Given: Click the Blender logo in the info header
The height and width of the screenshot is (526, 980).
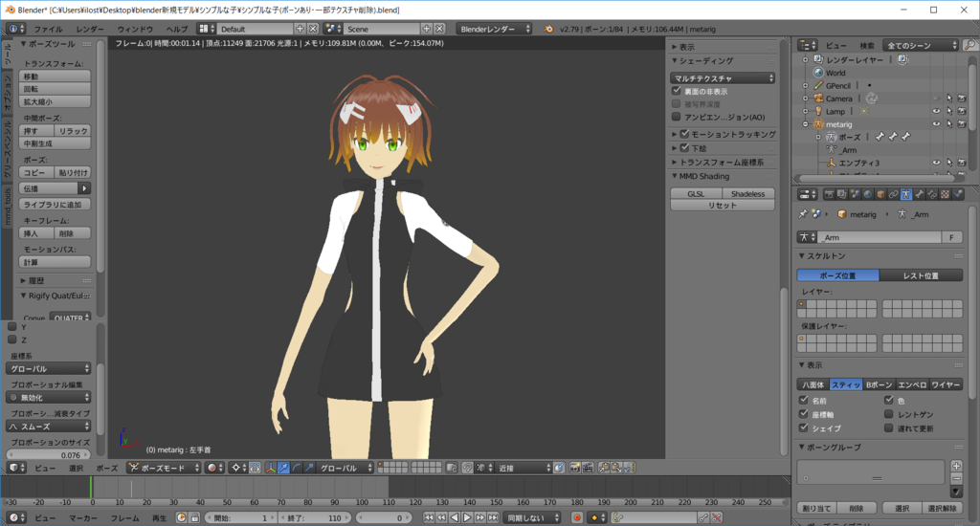Looking at the screenshot, I should (x=548, y=29).
